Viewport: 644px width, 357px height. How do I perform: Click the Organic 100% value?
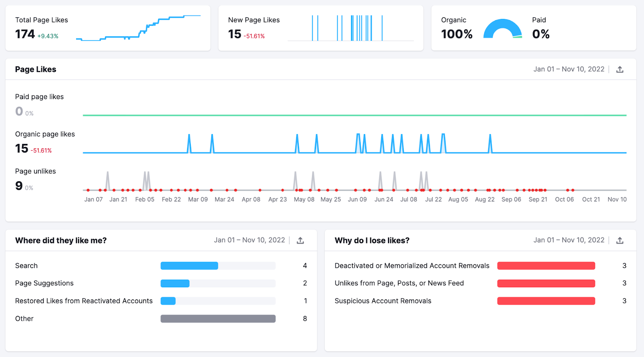457,34
